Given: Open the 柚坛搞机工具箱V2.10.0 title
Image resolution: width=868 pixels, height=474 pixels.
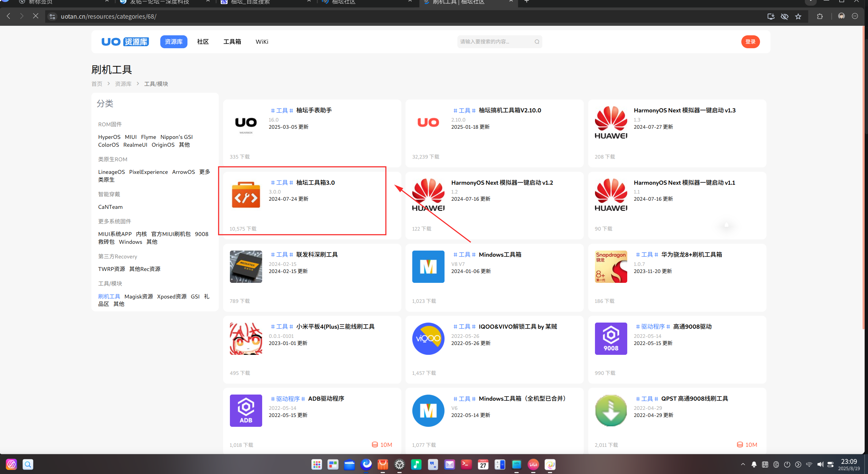Looking at the screenshot, I should click(x=510, y=110).
